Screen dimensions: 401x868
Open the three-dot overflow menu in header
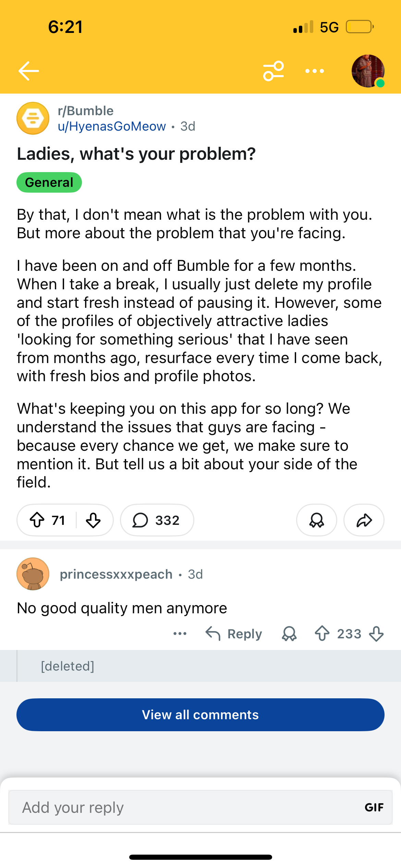tap(315, 71)
